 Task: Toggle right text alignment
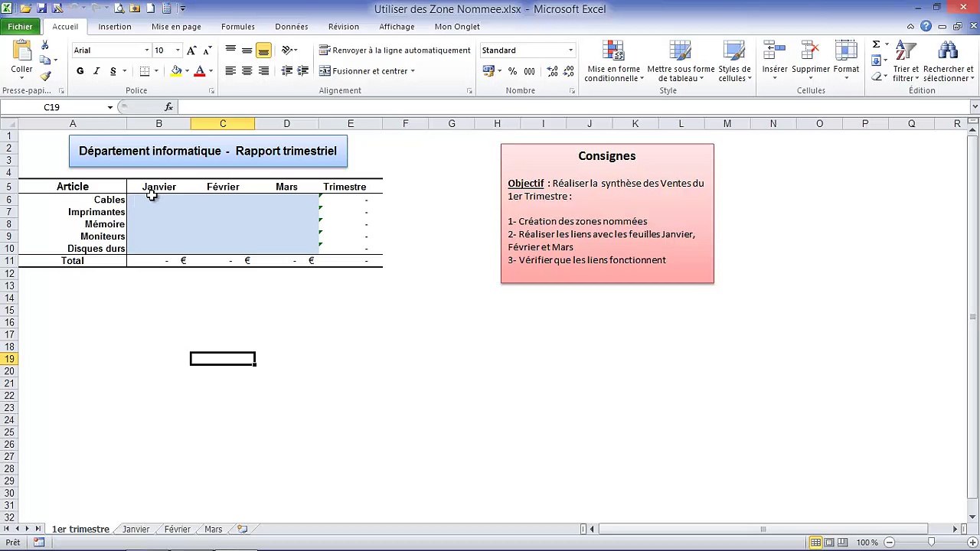[263, 71]
